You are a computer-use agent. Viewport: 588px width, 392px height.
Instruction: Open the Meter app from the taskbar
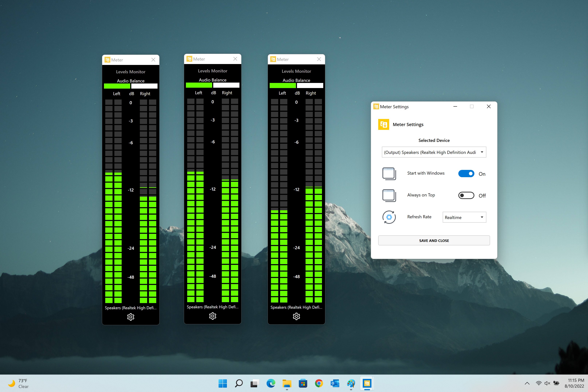367,383
